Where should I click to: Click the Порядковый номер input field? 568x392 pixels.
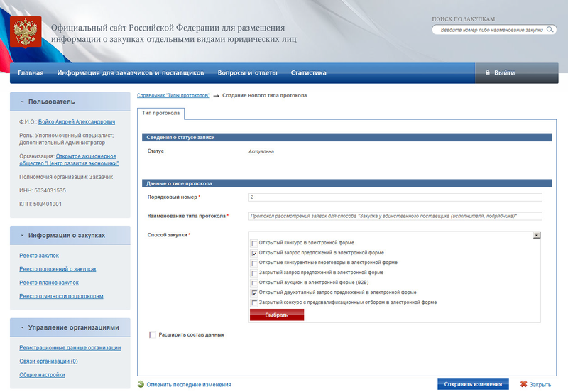[x=395, y=197]
